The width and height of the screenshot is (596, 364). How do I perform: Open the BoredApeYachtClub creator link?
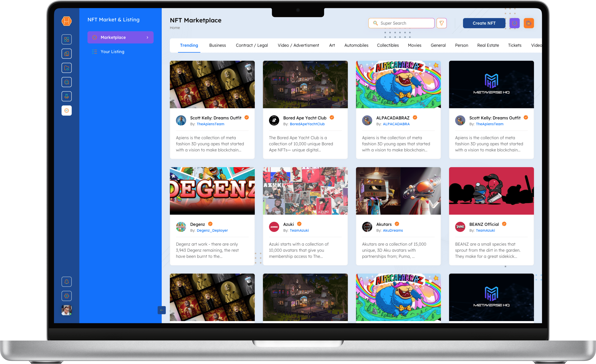click(x=307, y=124)
